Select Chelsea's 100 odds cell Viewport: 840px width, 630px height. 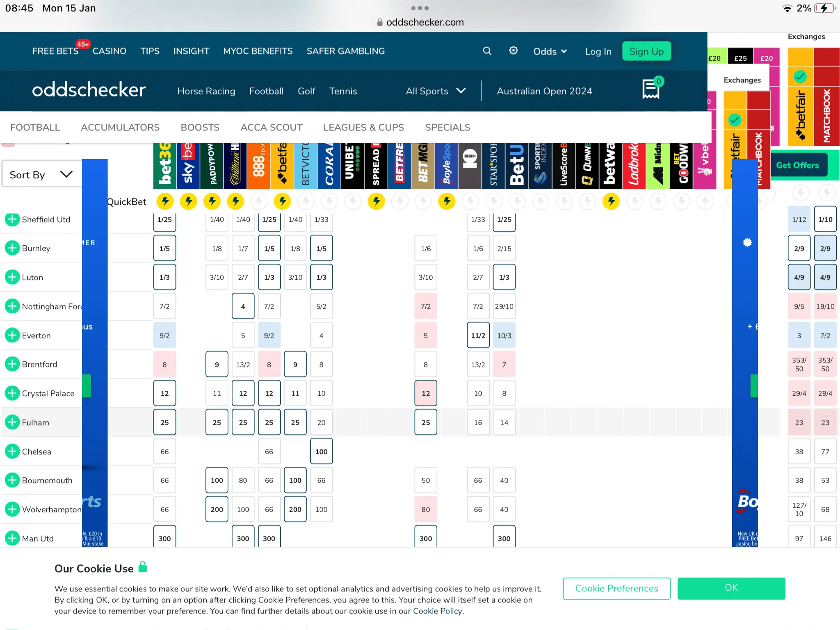(321, 451)
